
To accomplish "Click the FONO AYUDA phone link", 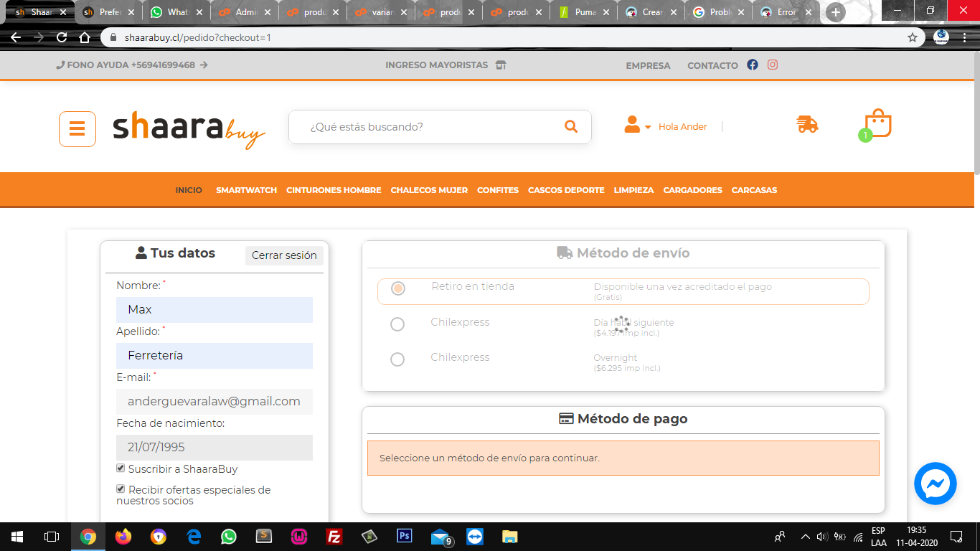I will click(132, 65).
